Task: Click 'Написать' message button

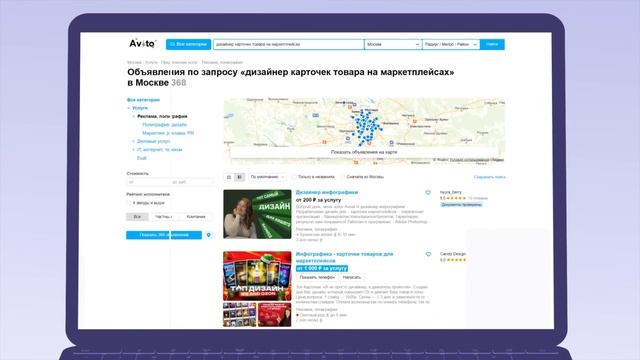Action: click(351, 277)
